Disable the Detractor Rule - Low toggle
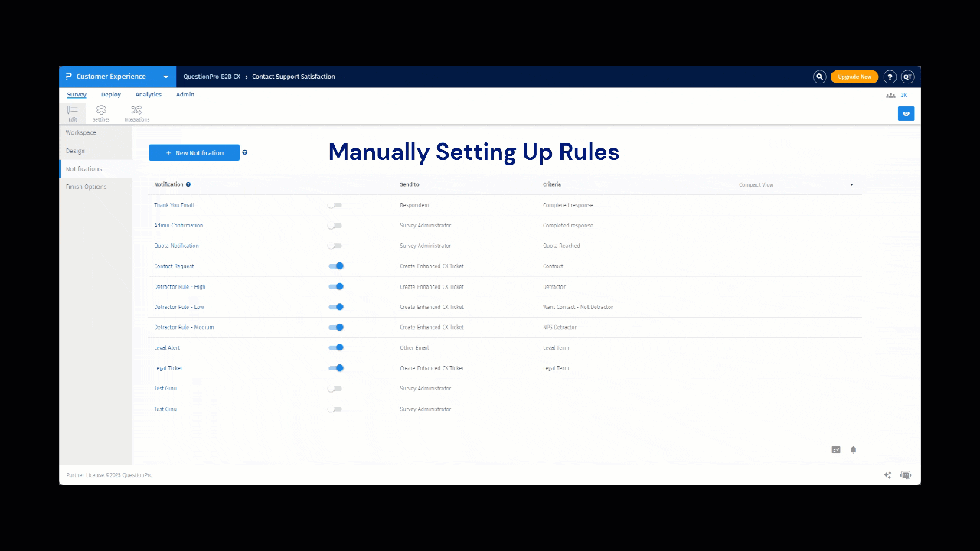 click(x=336, y=307)
